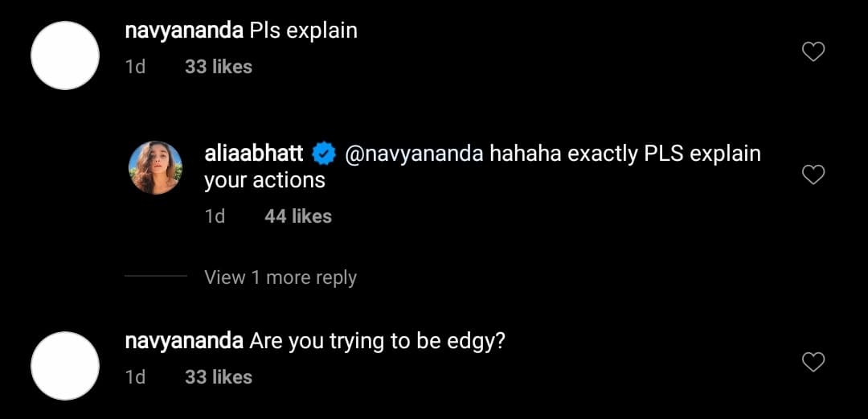Expand "View 1 more reply"
Viewport: 868px width, 419px height.
(x=280, y=277)
